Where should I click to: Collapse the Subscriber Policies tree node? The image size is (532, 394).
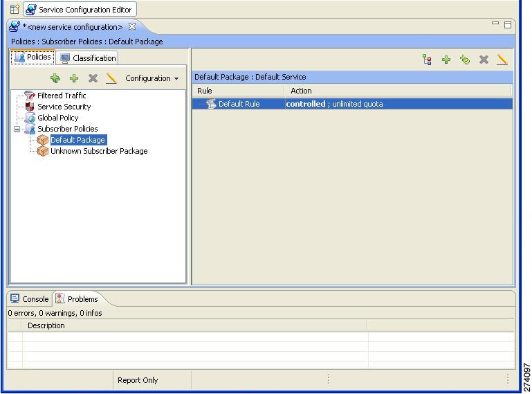point(17,129)
